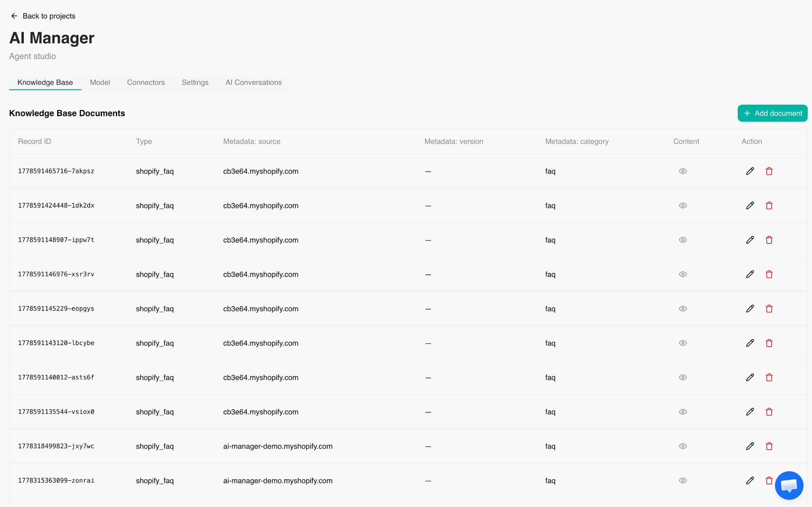Viewport: 812px width, 507px height.
Task: Click the Action column header
Action: (752, 142)
